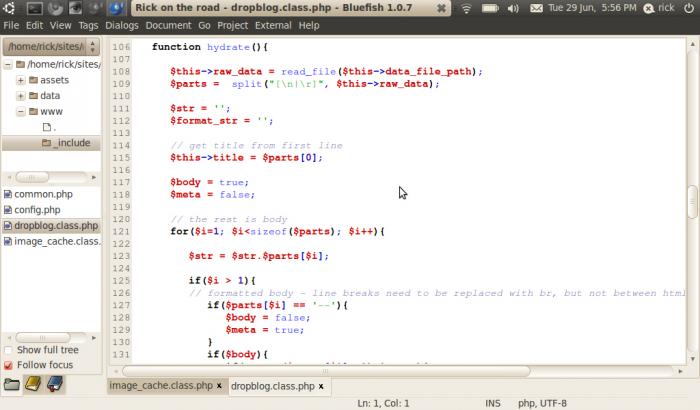Click the www folder icon
Screen dimensions: 700x410
(x=33, y=111)
